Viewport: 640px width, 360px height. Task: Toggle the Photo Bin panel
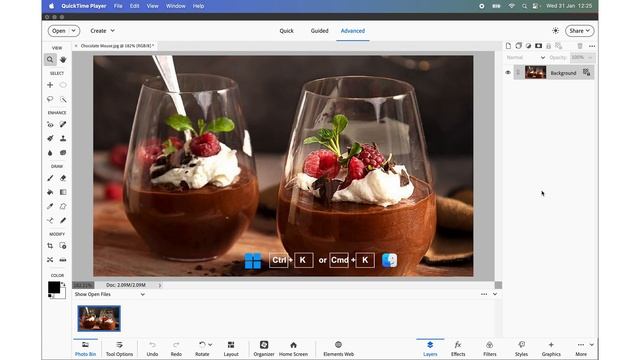click(x=85, y=349)
